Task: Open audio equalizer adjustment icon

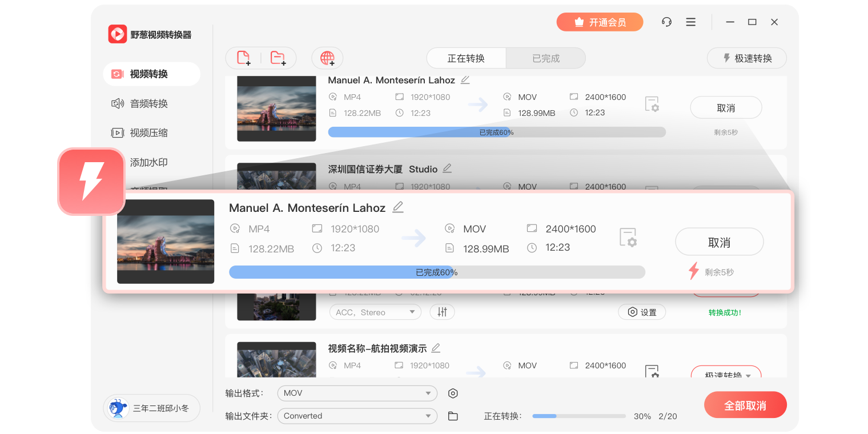Action: click(442, 312)
